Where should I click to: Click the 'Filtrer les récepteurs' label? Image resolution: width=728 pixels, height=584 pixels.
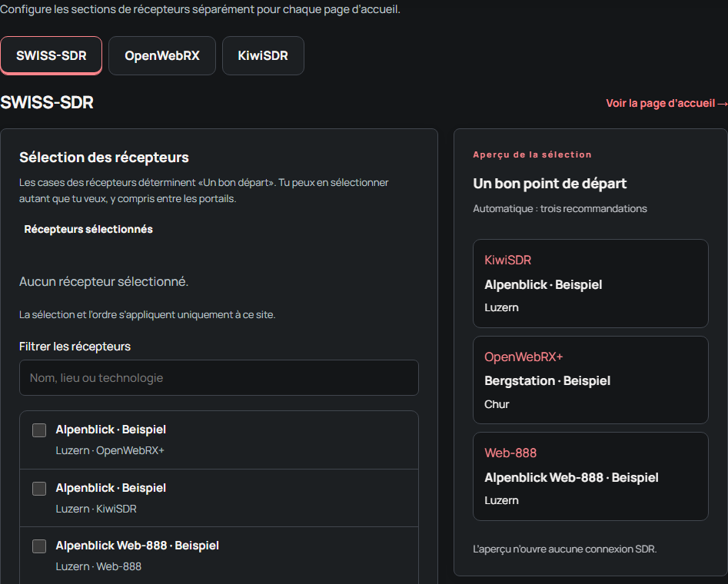pos(75,347)
